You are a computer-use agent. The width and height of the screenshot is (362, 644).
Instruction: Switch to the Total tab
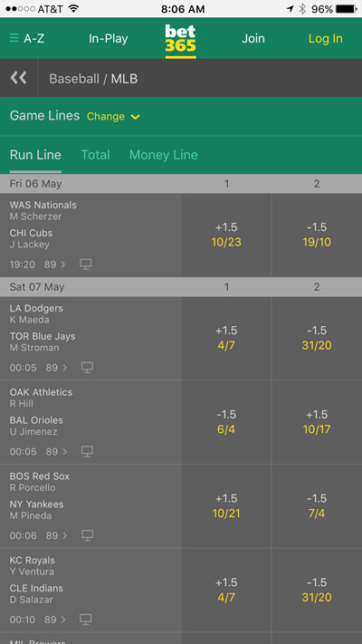[96, 155]
